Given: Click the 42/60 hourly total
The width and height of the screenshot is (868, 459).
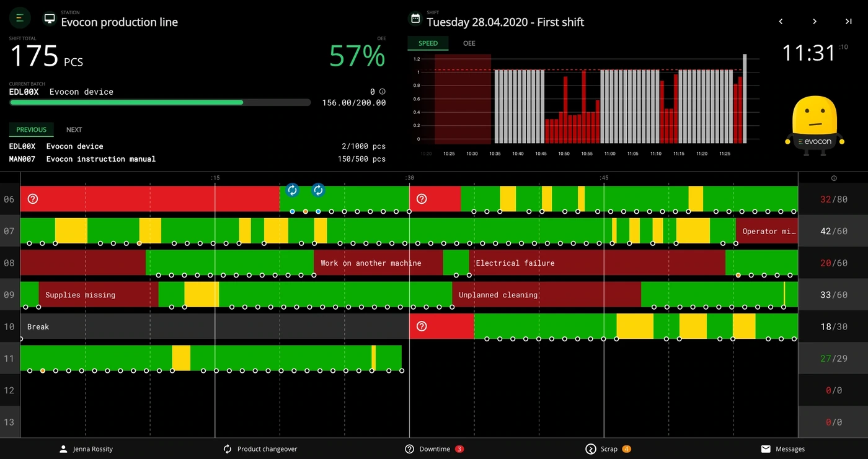Looking at the screenshot, I should [x=833, y=231].
